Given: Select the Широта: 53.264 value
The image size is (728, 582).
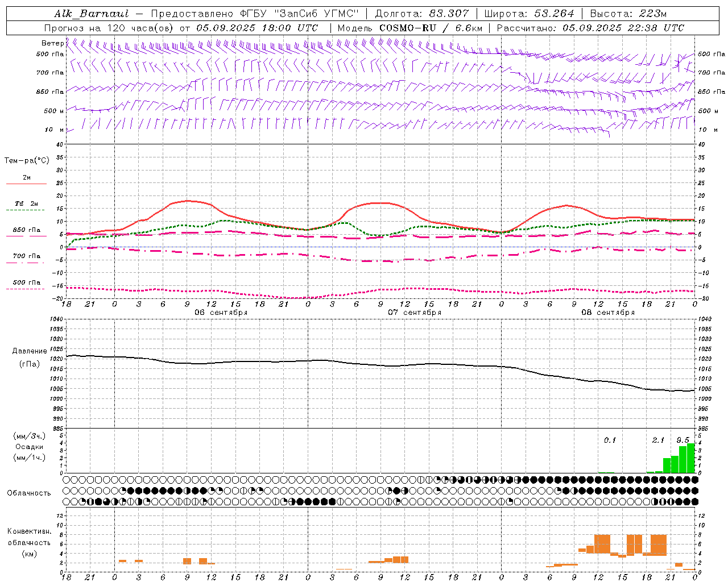Looking at the screenshot, I should [530, 14].
